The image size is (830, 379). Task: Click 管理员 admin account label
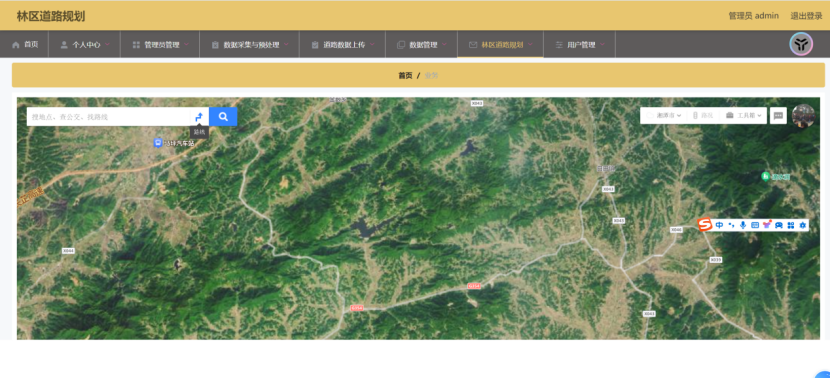point(753,16)
